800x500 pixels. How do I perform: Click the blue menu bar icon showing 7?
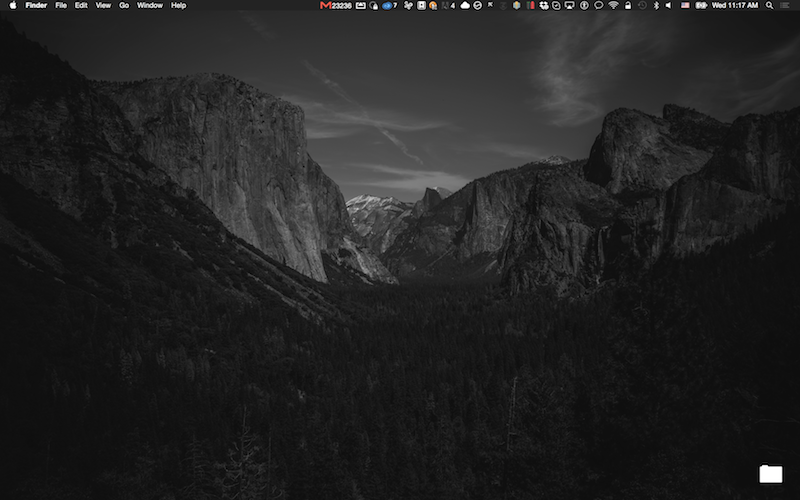click(389, 6)
